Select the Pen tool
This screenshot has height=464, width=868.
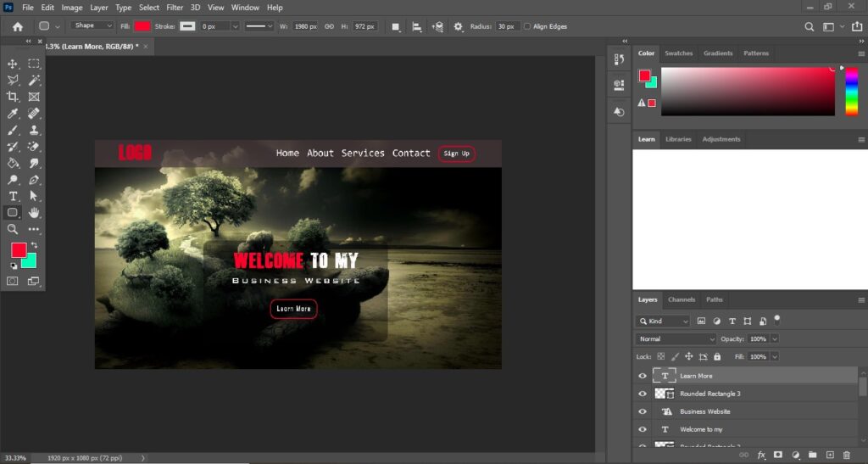pos(34,180)
